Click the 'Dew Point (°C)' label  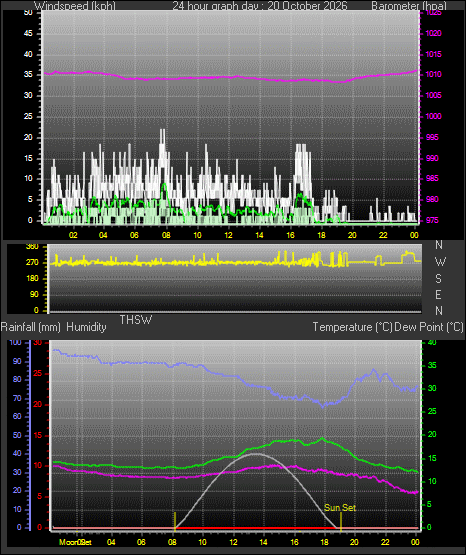[428, 327]
